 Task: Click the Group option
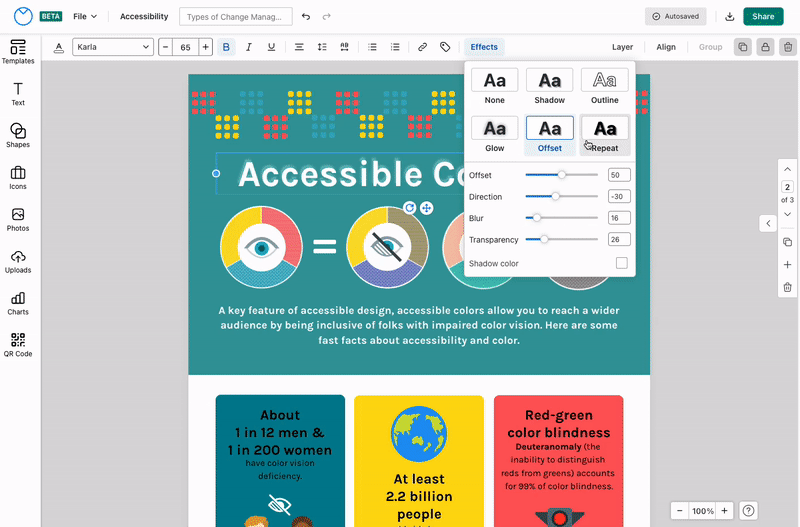[x=710, y=47]
